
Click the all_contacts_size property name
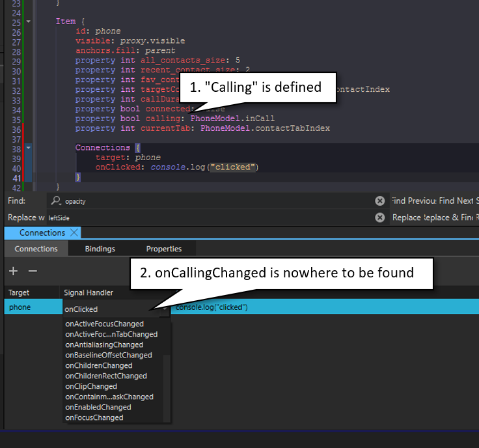(x=183, y=60)
